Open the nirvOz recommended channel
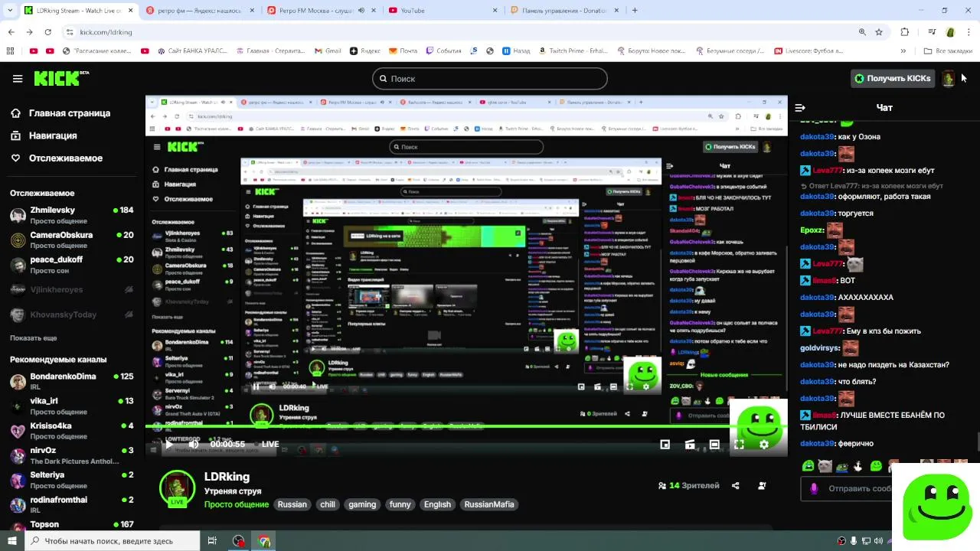The height and width of the screenshot is (551, 980). 71,455
